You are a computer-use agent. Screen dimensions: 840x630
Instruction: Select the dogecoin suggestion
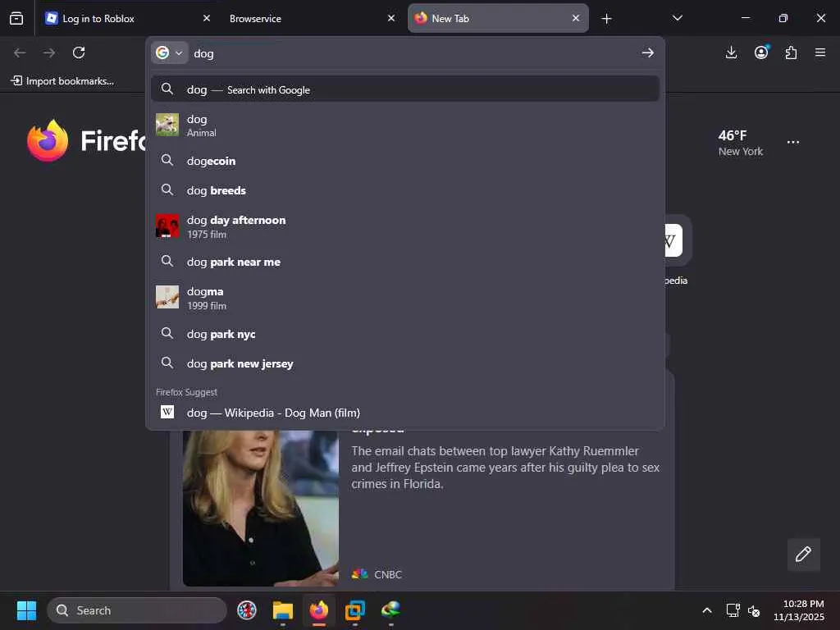pyautogui.click(x=405, y=161)
